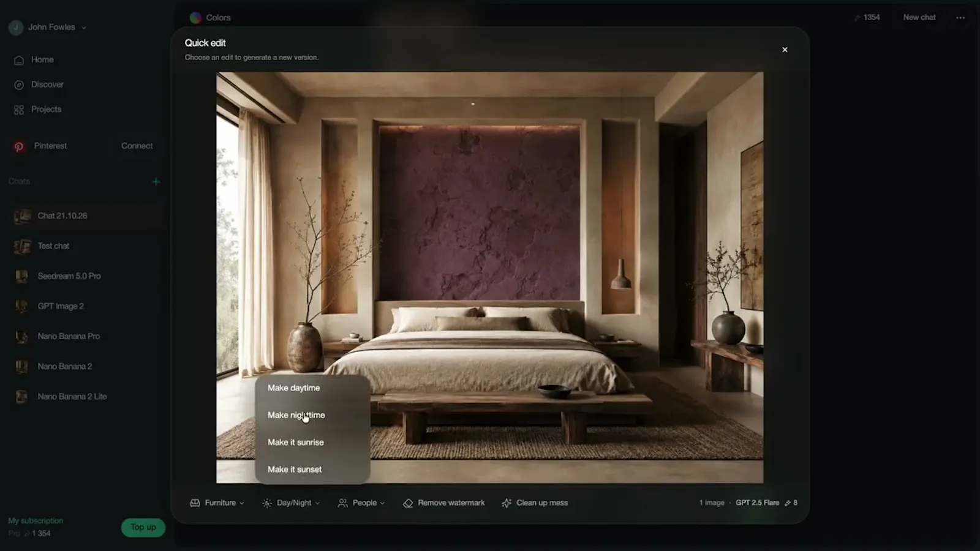The height and width of the screenshot is (551, 980).
Task: Click the 1 image count label
Action: 712,503
